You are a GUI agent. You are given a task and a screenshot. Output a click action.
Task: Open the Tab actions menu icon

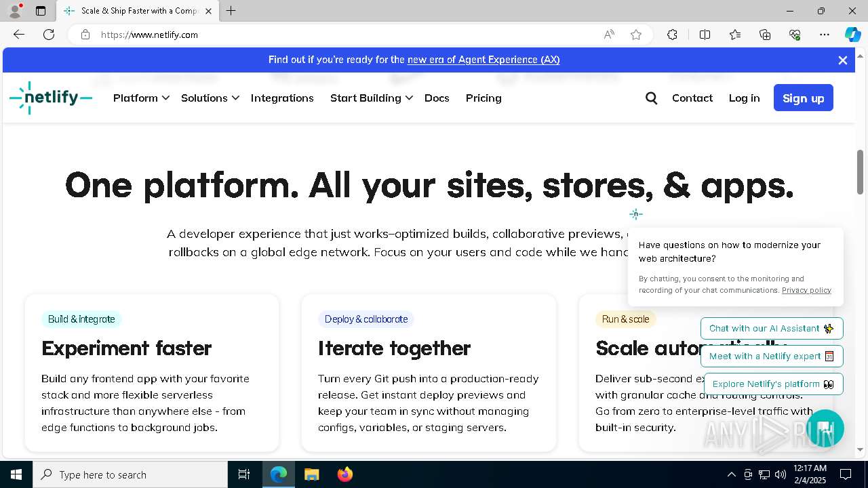click(x=41, y=11)
